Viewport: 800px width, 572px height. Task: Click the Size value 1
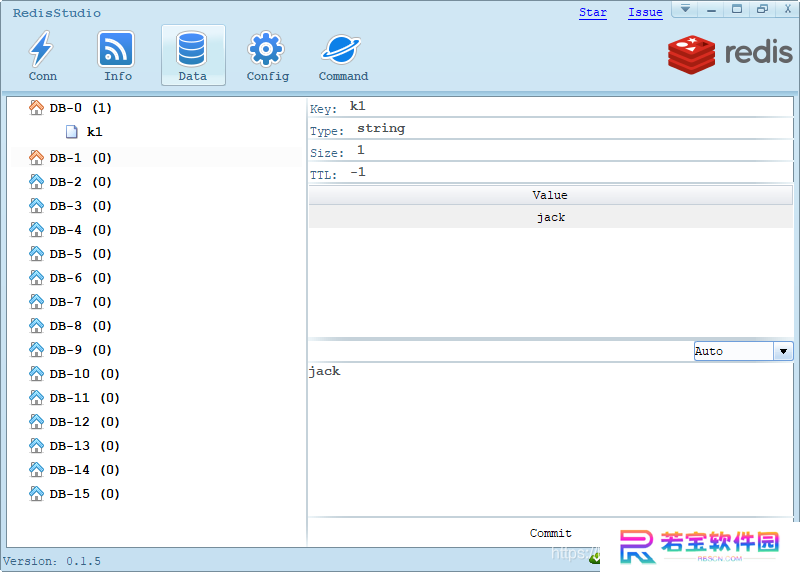coord(361,150)
